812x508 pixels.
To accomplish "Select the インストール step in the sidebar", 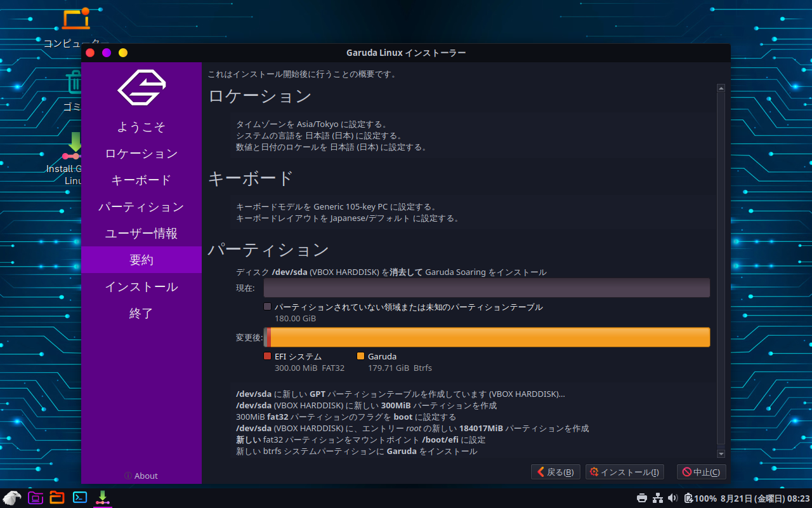I will coord(141,287).
